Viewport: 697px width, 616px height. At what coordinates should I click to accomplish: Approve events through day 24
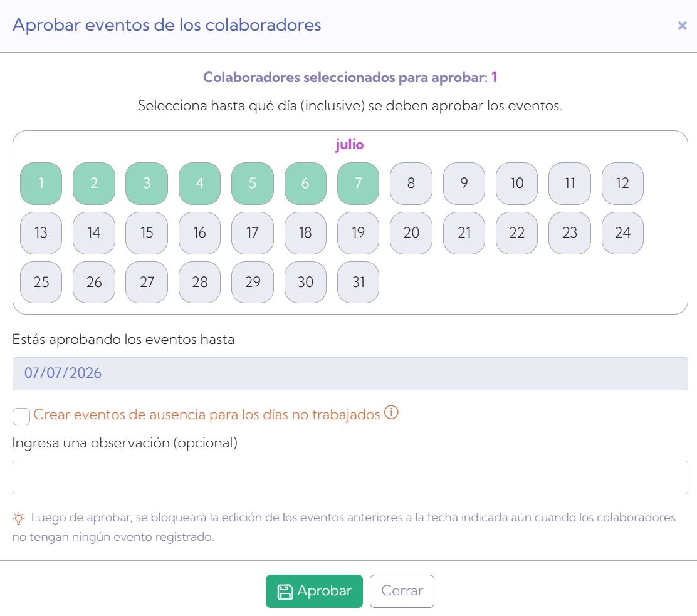pos(623,233)
